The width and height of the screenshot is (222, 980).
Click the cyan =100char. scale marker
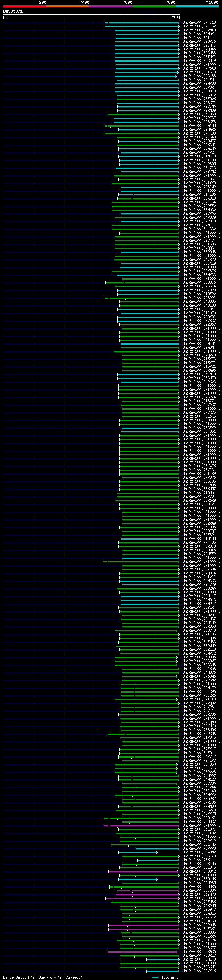[x=155, y=977]
